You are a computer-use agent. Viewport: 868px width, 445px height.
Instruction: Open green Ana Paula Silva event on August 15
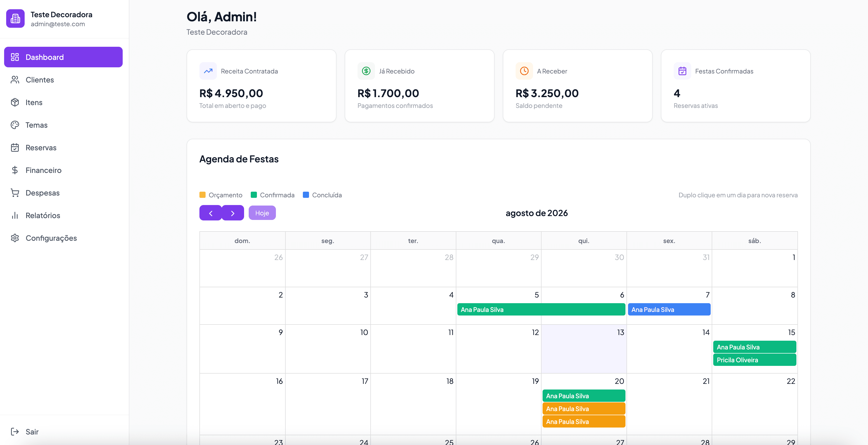755,347
